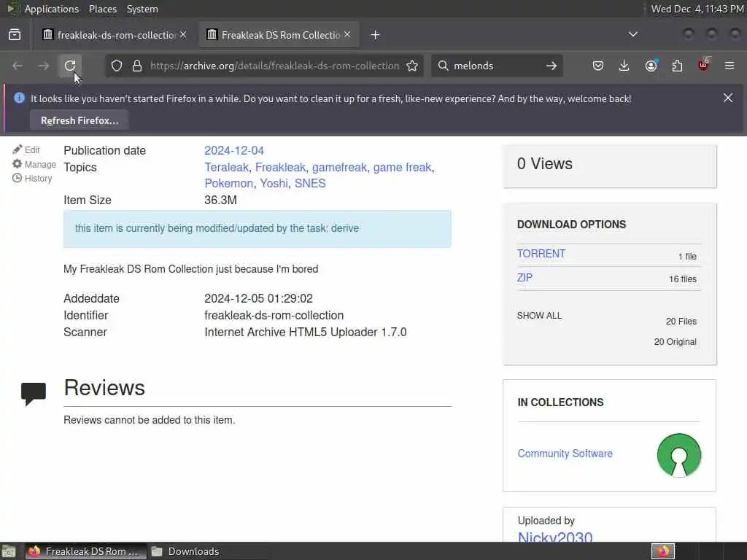Open the Downloads toolbar icon
Screen dimensions: 747x560
coord(624,66)
